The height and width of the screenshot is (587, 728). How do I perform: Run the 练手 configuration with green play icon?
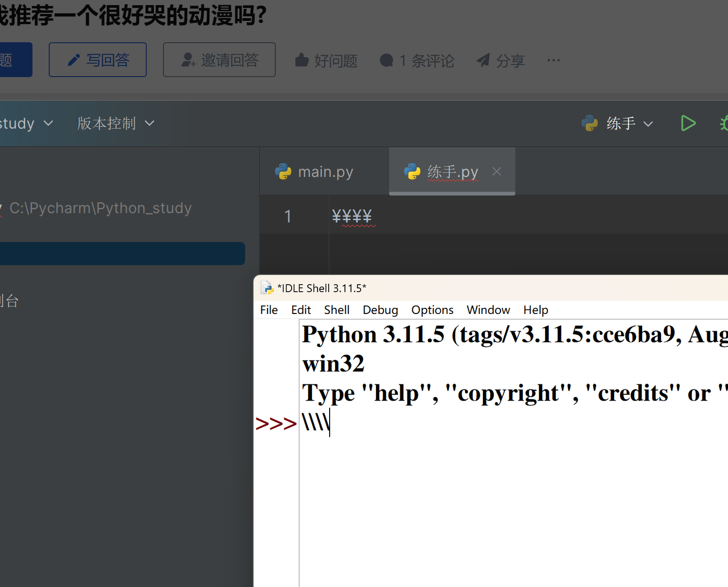click(x=688, y=123)
